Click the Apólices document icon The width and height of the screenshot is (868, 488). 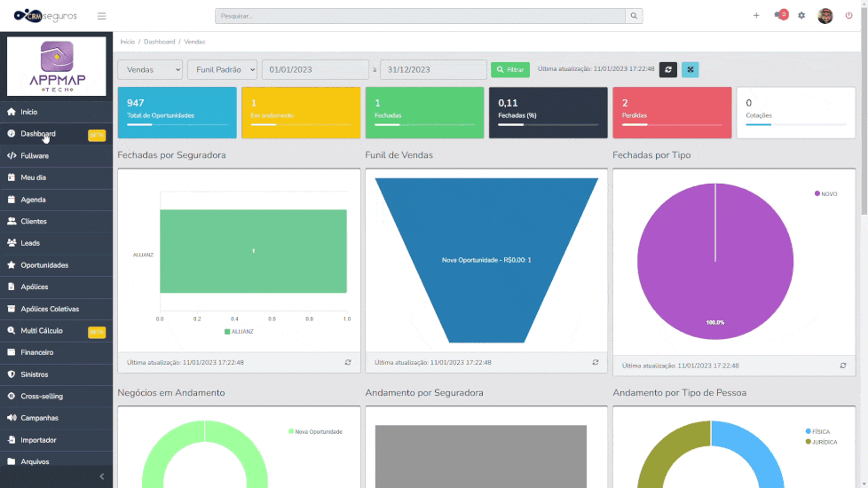pos(12,287)
